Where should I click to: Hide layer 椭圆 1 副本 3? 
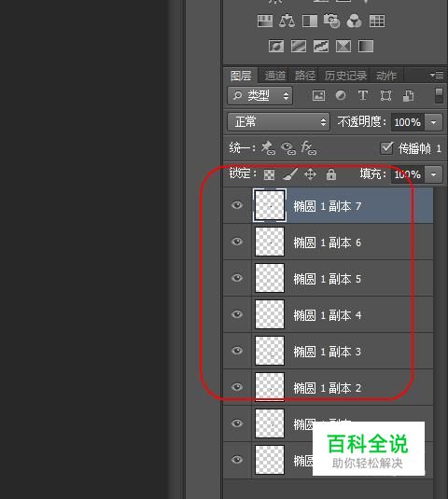237,351
